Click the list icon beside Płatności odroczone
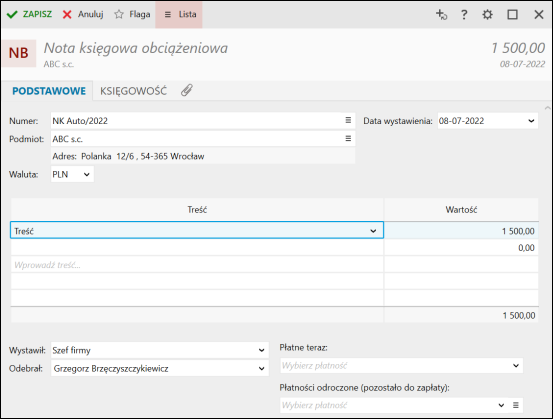Viewport: 553px width, 419px height. pyautogui.click(x=516, y=405)
